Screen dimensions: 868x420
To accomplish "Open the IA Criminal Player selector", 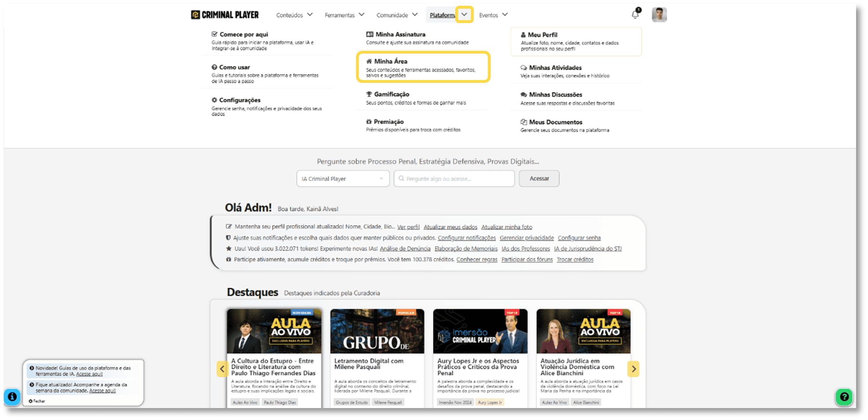I will 342,178.
